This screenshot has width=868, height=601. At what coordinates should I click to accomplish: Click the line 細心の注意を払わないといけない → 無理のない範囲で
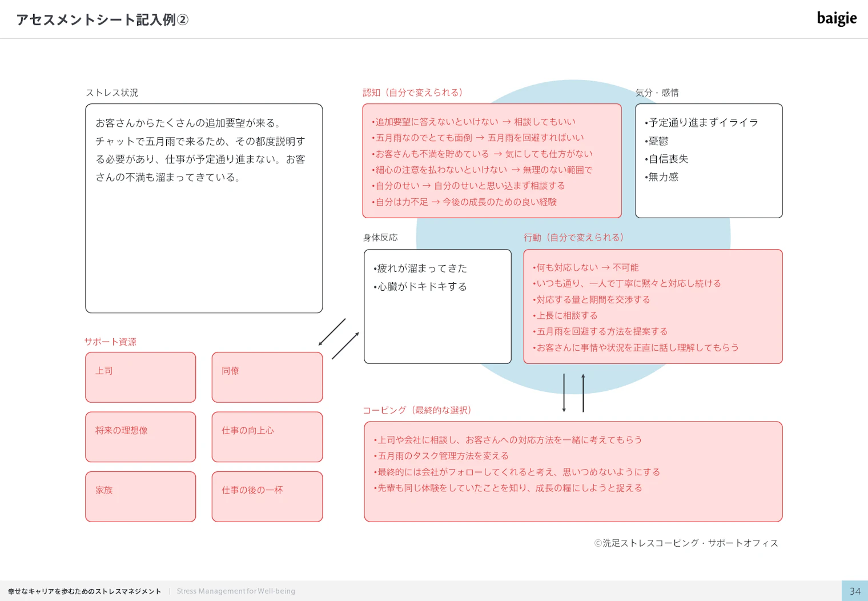click(482, 170)
